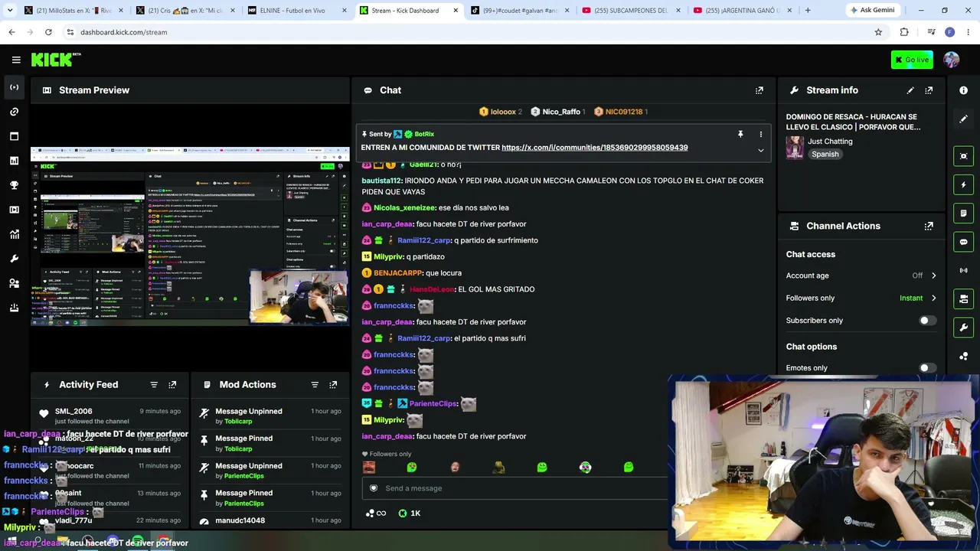
Task: Pop out the Chat panel
Action: [x=759, y=90]
